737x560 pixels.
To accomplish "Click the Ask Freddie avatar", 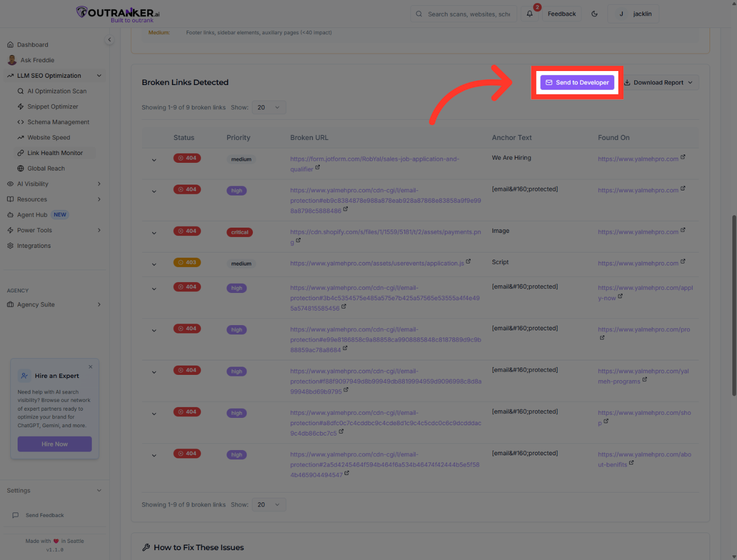I will click(12, 60).
